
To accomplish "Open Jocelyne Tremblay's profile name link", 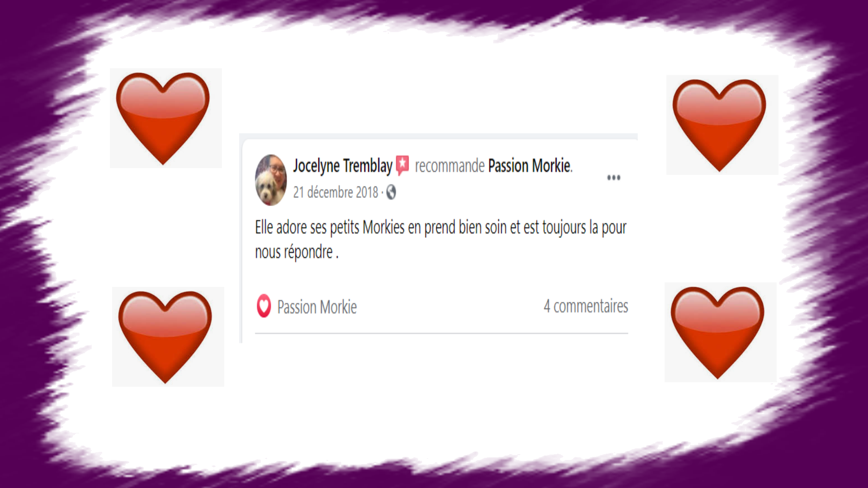I will coord(343,166).
